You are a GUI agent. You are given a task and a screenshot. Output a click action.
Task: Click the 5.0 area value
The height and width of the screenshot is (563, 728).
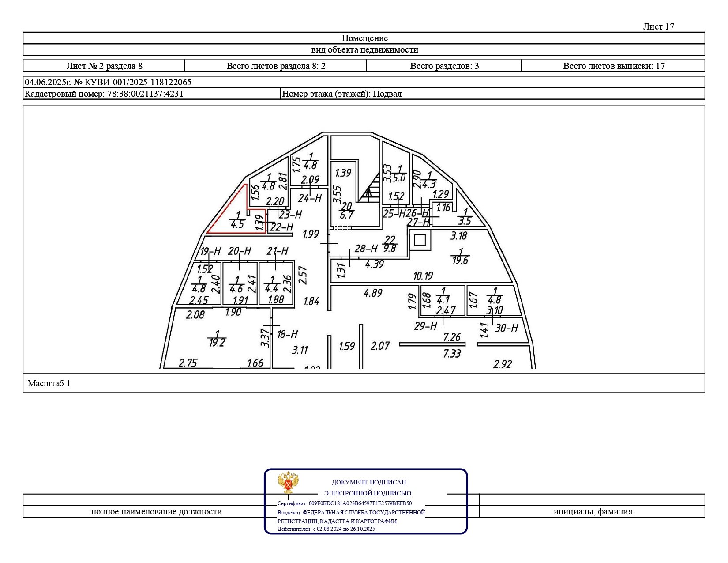(x=399, y=178)
